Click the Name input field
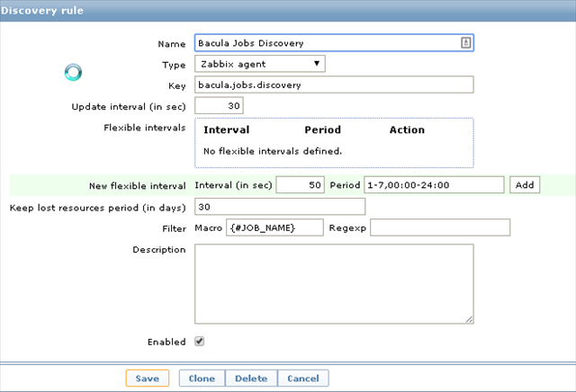576x392 pixels. 334,43
